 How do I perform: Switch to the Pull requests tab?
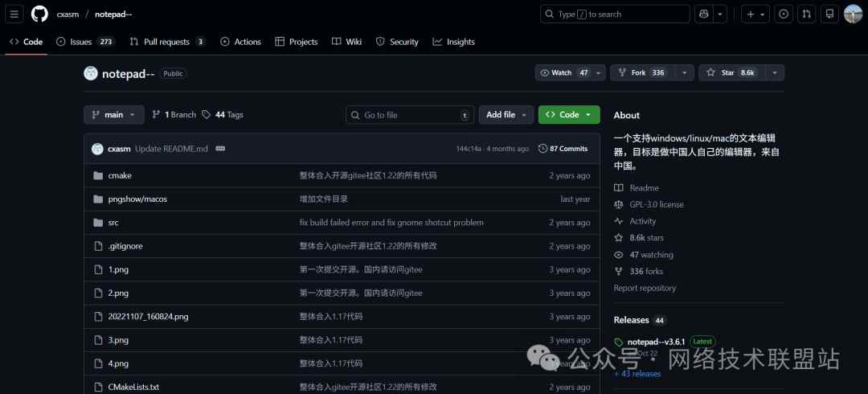point(167,42)
